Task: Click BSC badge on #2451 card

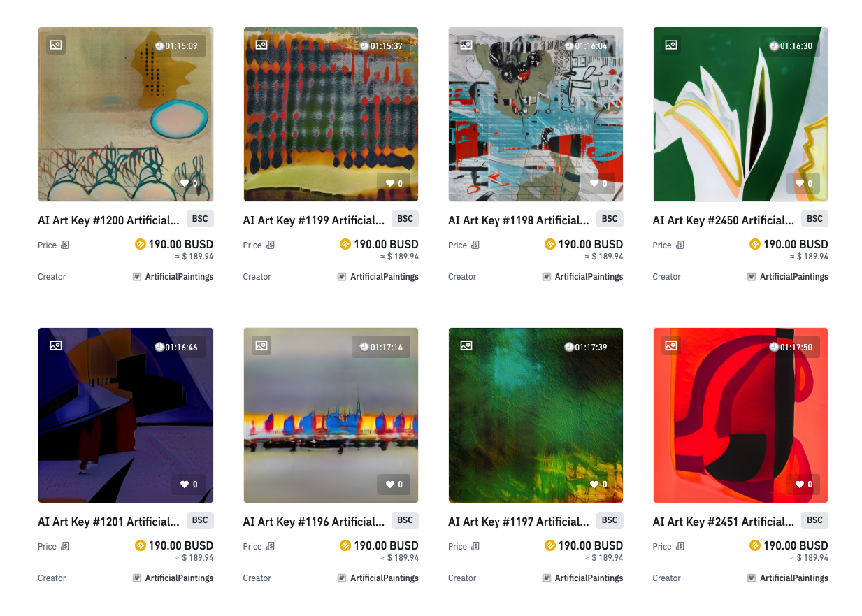Action: point(814,520)
